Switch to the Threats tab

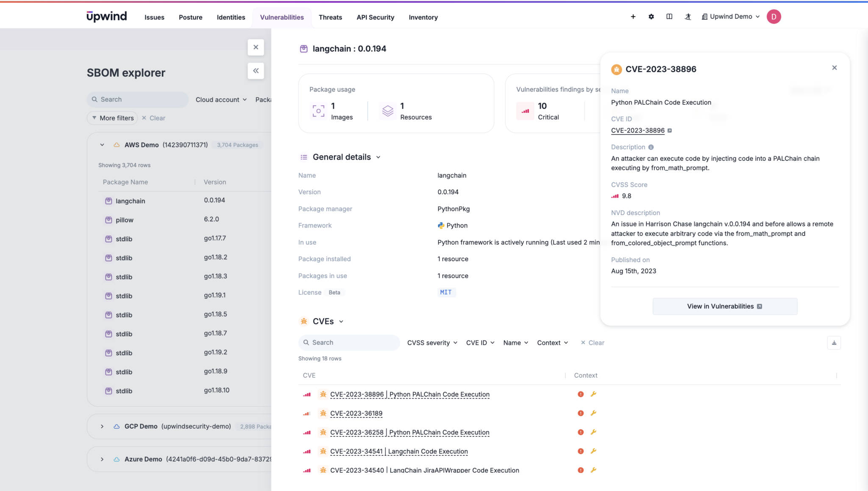pyautogui.click(x=330, y=17)
